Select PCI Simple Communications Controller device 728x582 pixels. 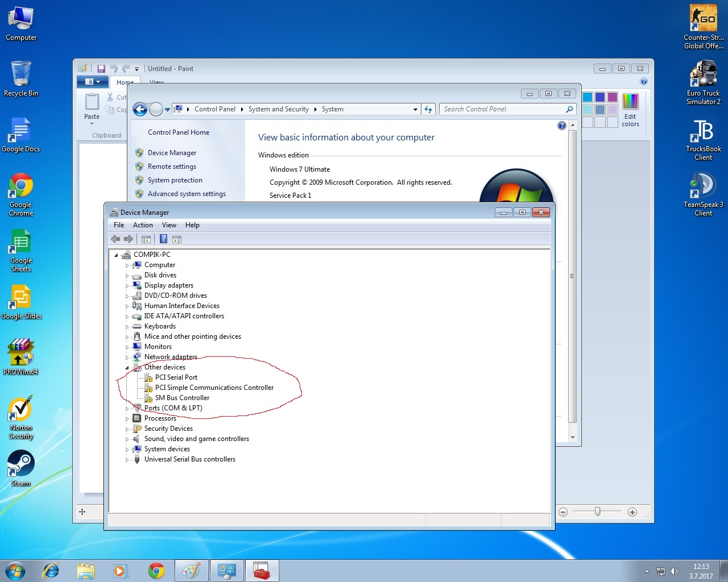(214, 388)
